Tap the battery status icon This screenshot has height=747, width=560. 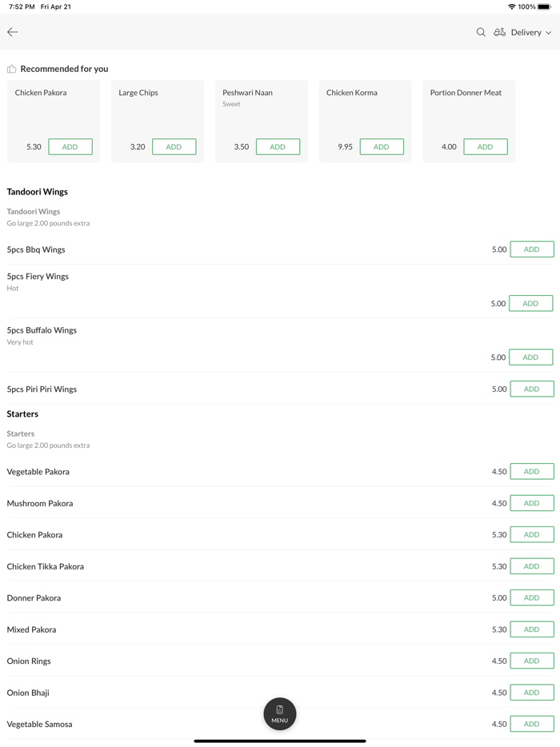pyautogui.click(x=544, y=6)
